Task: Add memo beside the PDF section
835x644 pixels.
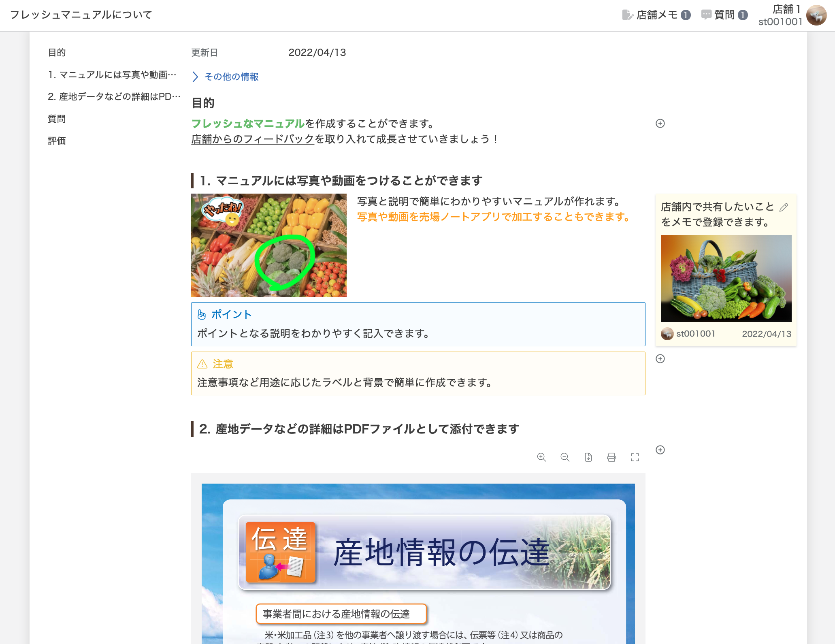Action: (x=660, y=450)
